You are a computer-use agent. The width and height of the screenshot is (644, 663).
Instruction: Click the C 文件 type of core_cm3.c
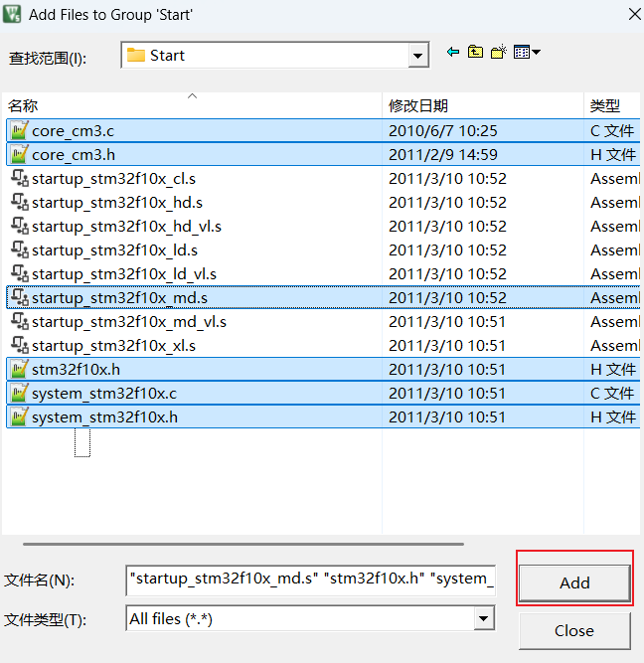pyautogui.click(x=612, y=130)
